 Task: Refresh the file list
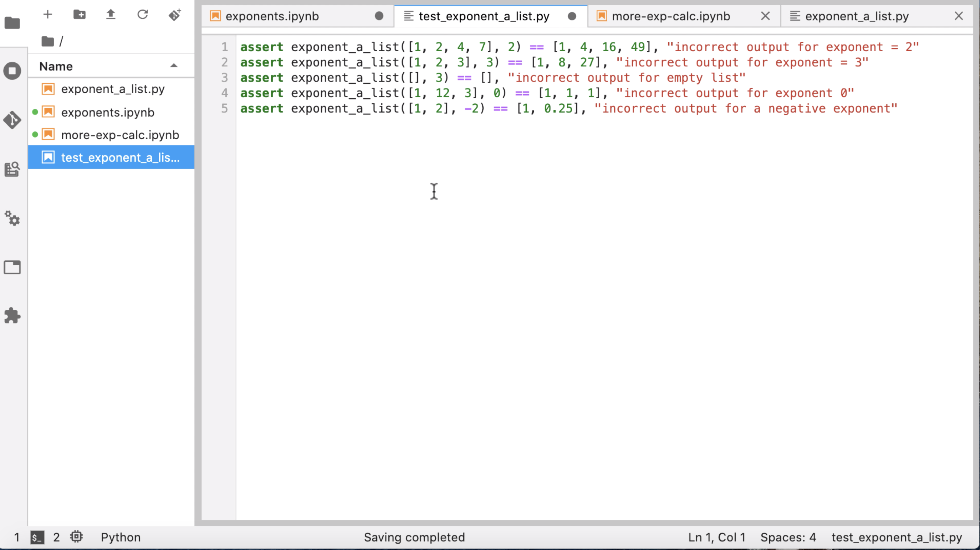[143, 15]
